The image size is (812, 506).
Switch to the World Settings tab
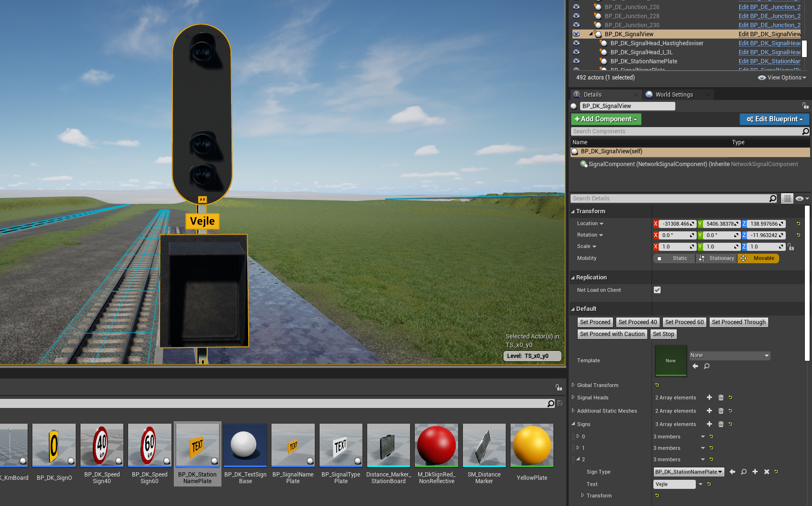pos(673,95)
